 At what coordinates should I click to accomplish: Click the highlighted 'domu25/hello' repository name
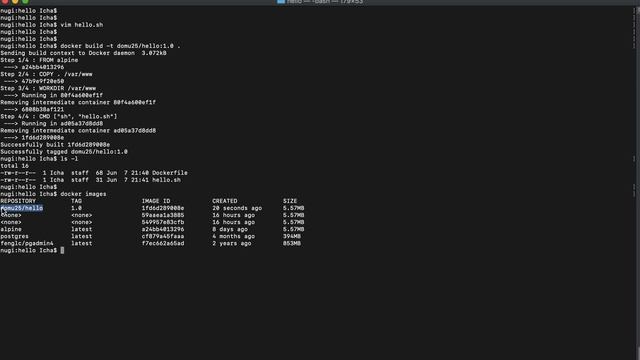coord(22,208)
